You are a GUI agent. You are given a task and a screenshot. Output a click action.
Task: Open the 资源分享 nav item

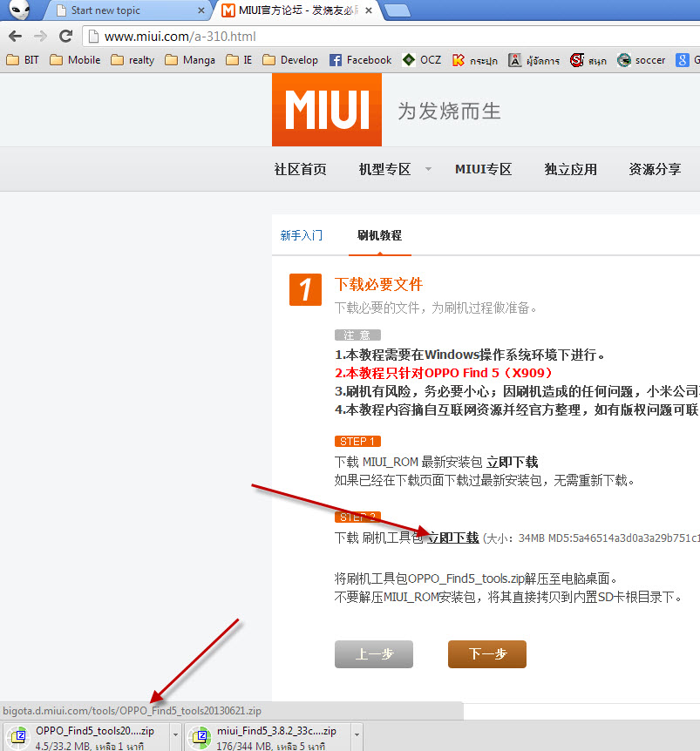pos(655,169)
